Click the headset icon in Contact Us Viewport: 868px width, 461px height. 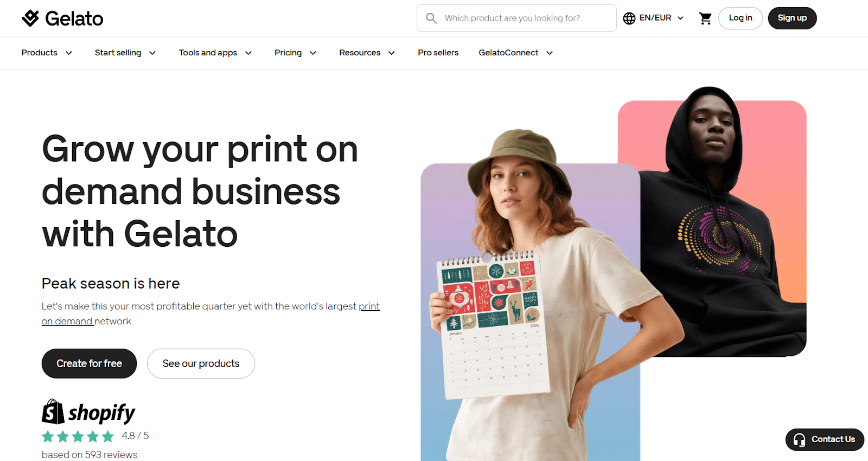click(799, 440)
